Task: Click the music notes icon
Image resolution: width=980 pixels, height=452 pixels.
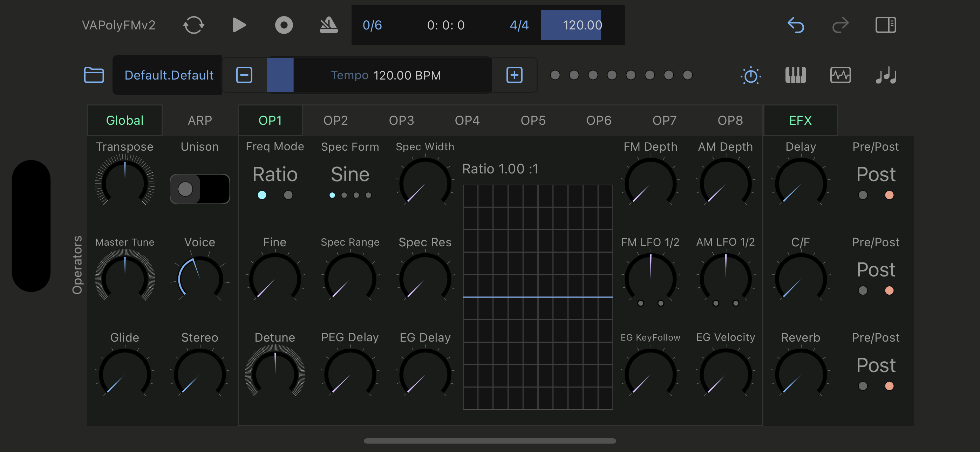Action: [885, 75]
